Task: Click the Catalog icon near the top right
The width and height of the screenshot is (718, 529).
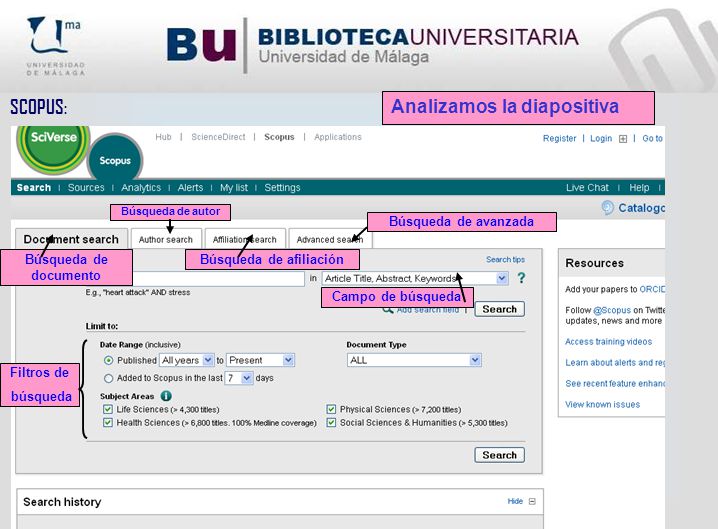Action: pyautogui.click(x=608, y=207)
